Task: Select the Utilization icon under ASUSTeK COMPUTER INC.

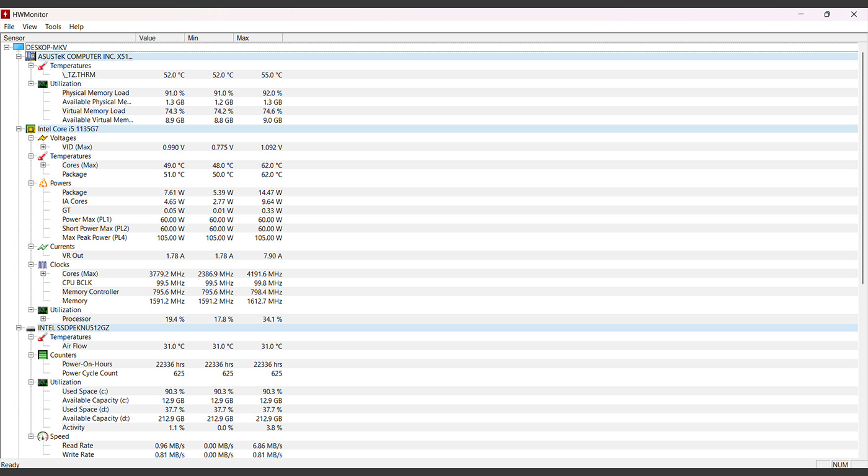Action: 43,84
